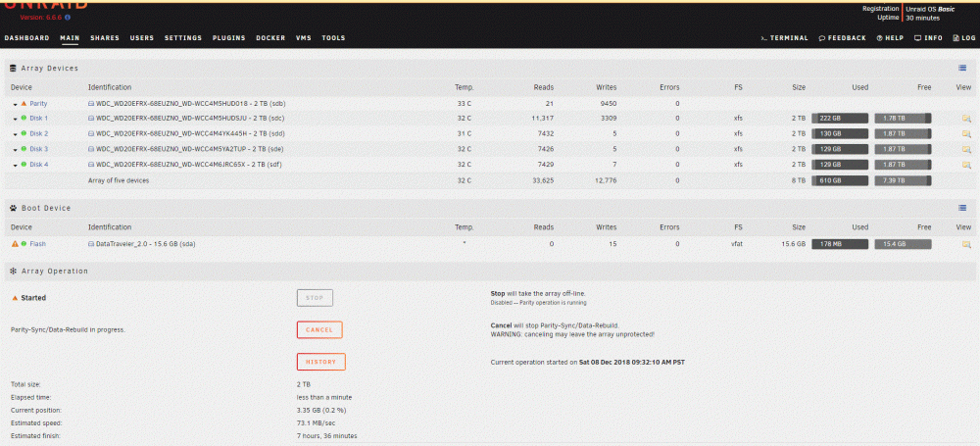Click the Unraid OS Basic registration text
Image resolution: width=980 pixels, height=446 pixels.
point(931,9)
